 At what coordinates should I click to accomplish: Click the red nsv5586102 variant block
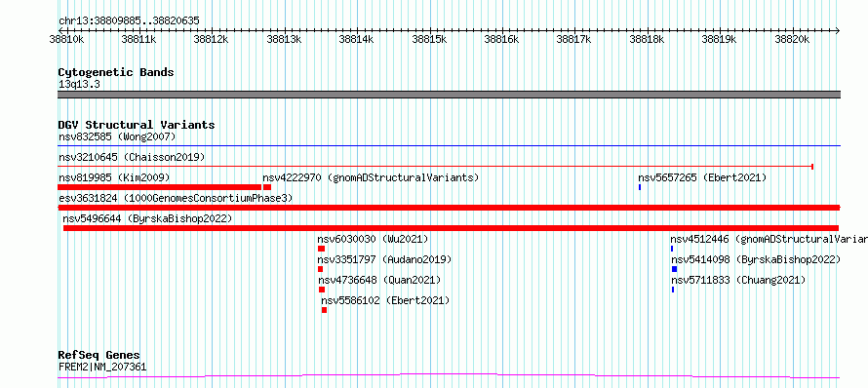pos(325,310)
